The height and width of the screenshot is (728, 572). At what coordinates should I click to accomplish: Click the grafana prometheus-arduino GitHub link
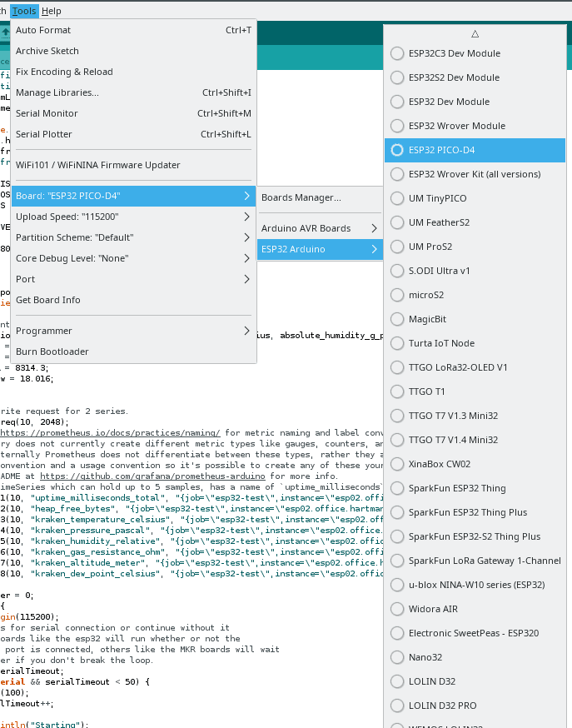[x=152, y=476]
